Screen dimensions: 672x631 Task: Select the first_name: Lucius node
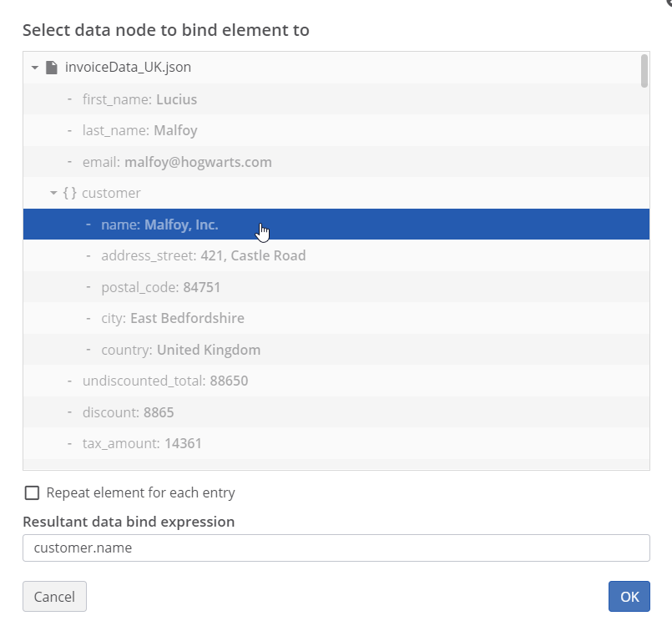[139, 99]
